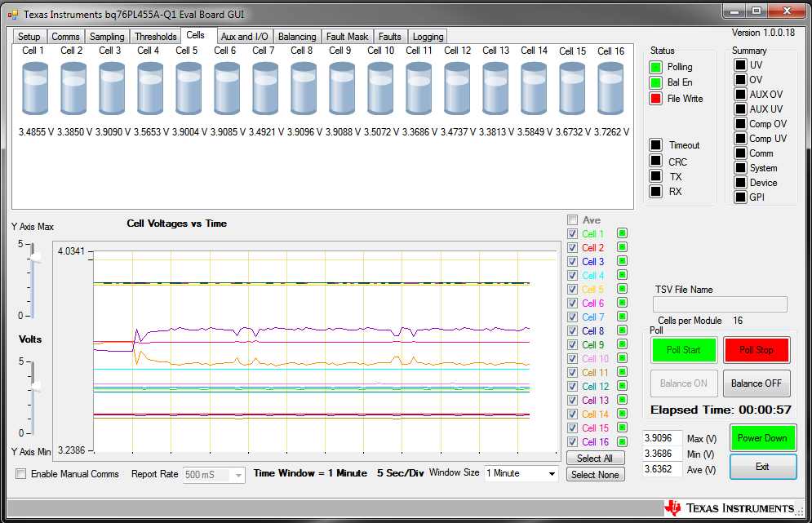Click the Cell 12 battery cylinder icon

click(457, 88)
